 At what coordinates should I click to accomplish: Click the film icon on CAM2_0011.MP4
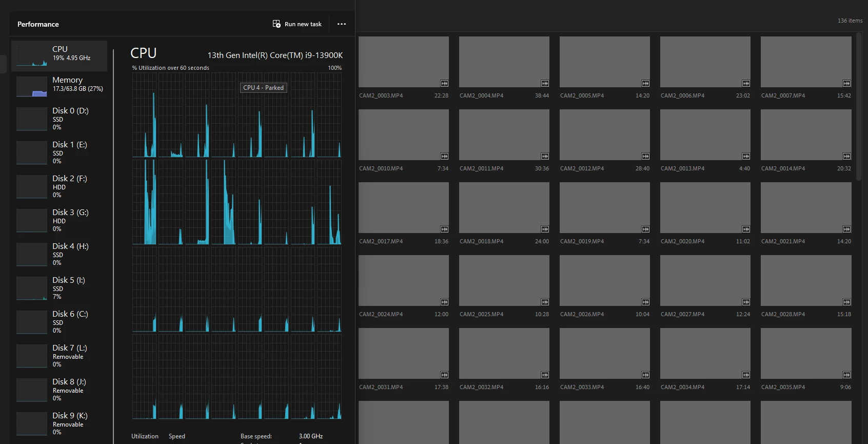tap(545, 156)
